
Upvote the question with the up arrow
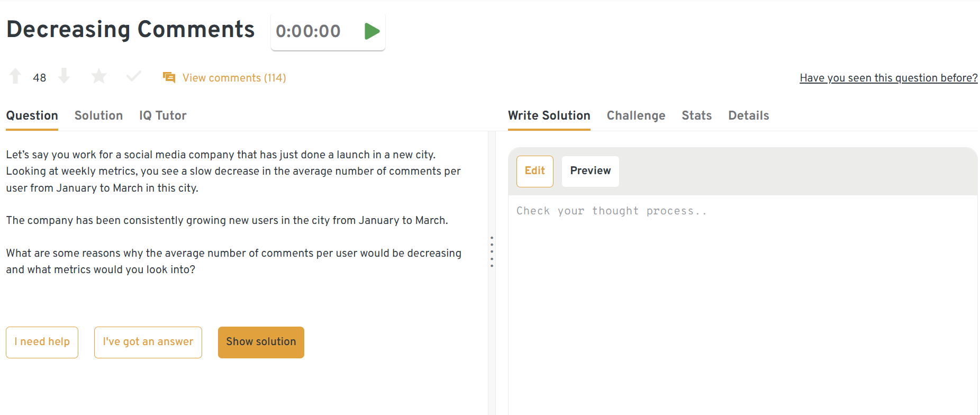pyautogui.click(x=15, y=77)
